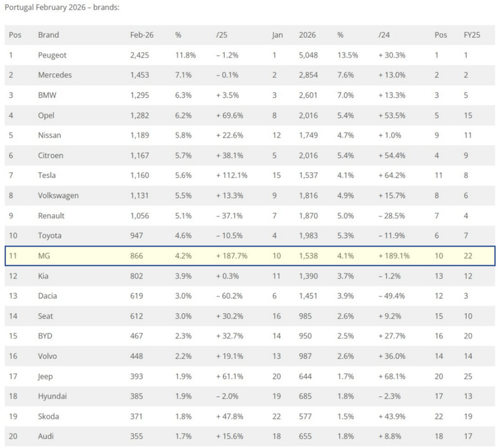Image resolution: width=499 pixels, height=448 pixels.
Task: Click the Jan column header
Action: pyautogui.click(x=277, y=35)
